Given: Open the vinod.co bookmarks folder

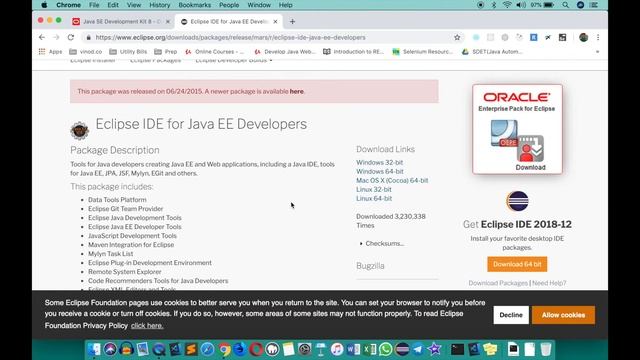Looking at the screenshot, I should tap(86, 52).
